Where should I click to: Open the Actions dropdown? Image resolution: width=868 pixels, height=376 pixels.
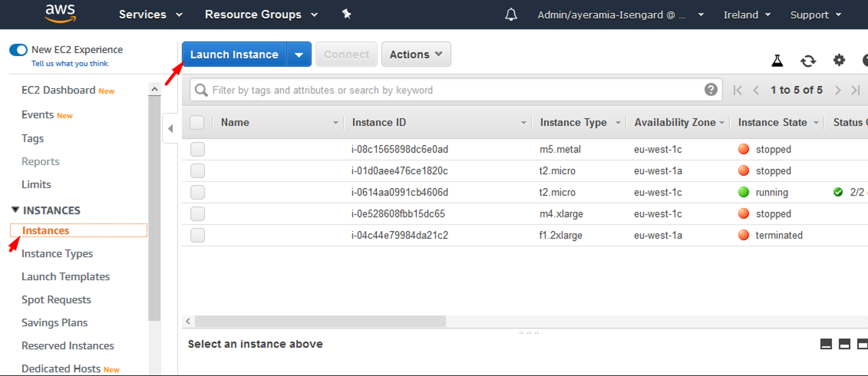[x=416, y=54]
